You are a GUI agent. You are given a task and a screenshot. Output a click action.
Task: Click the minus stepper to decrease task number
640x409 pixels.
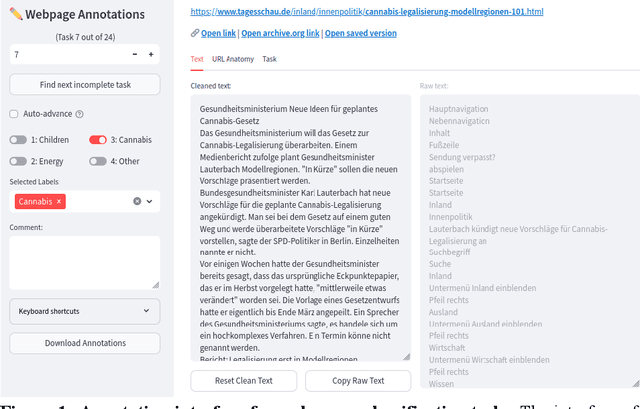click(x=136, y=54)
